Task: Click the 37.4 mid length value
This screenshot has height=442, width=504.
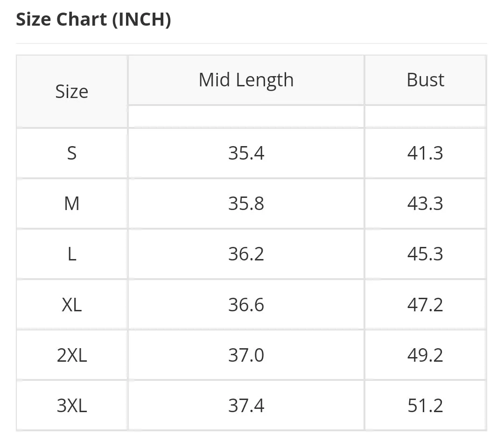Action: click(246, 406)
